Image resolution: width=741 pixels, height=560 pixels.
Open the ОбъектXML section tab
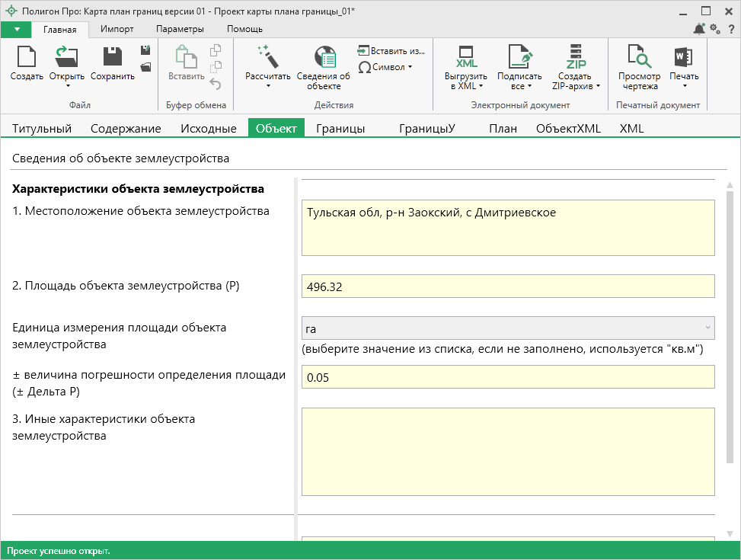(568, 128)
